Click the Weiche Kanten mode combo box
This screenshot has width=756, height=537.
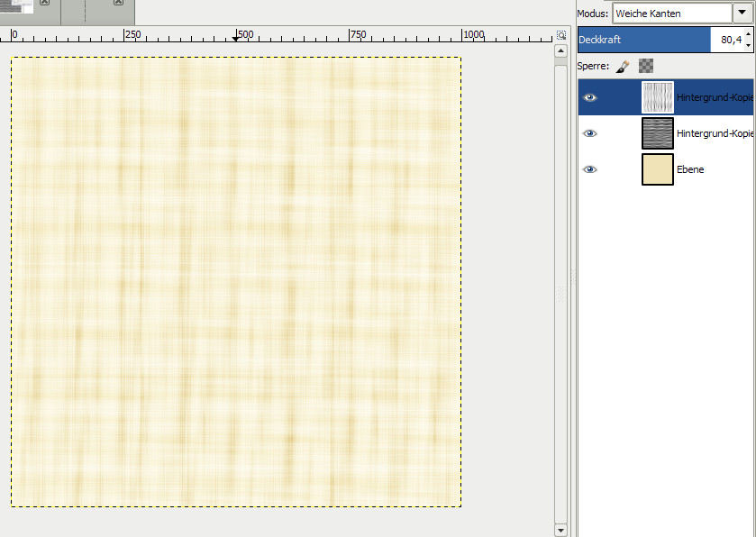672,14
